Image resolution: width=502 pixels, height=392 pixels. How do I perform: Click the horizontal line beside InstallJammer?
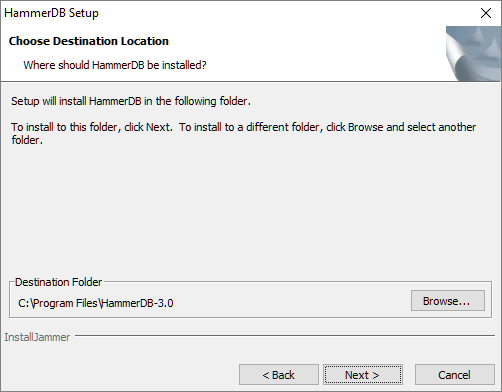pos(285,336)
